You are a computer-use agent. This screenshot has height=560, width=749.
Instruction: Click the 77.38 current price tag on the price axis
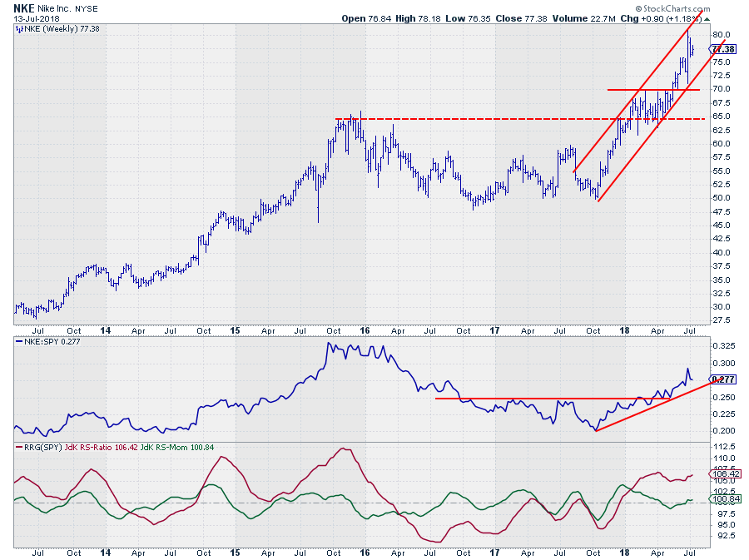click(x=723, y=50)
